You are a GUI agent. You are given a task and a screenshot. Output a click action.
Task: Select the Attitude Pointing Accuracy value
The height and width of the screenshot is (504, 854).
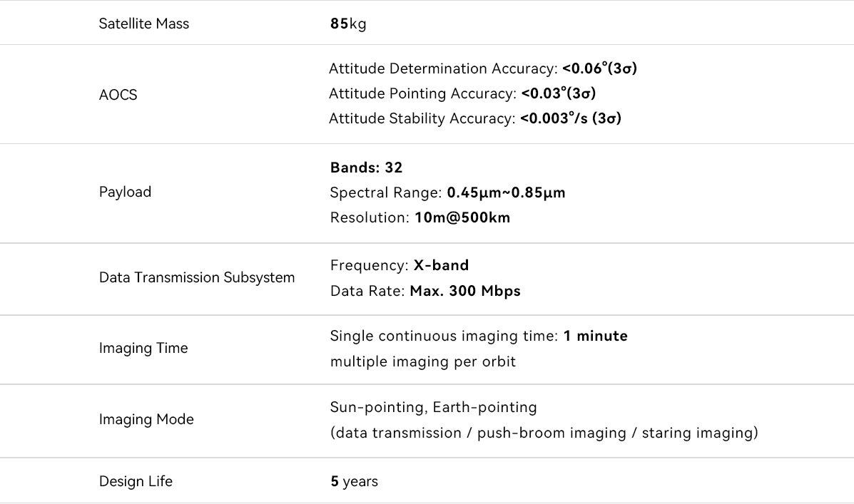[558, 93]
